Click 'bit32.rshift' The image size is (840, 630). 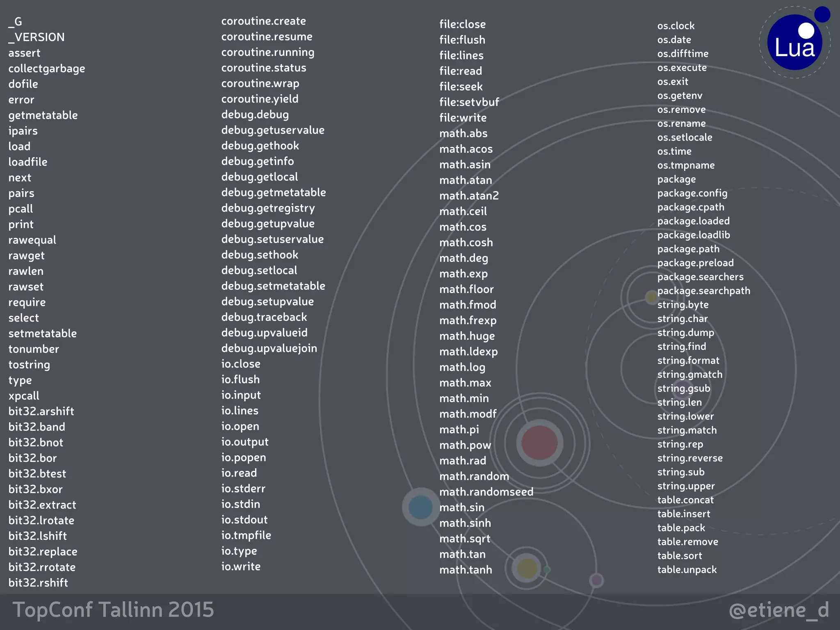click(38, 583)
